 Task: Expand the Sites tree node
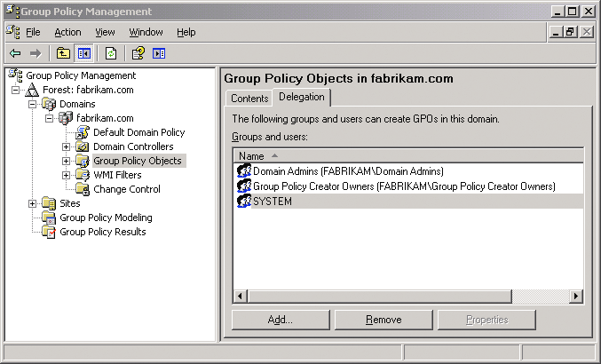[32, 203]
